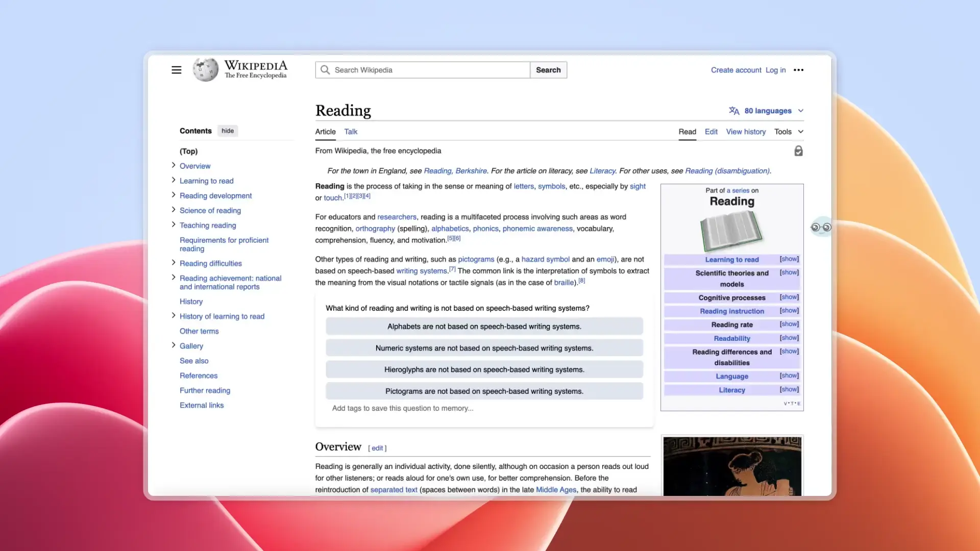The height and width of the screenshot is (551, 980).
Task: Click the open book image in sidebar
Action: pyautogui.click(x=731, y=231)
